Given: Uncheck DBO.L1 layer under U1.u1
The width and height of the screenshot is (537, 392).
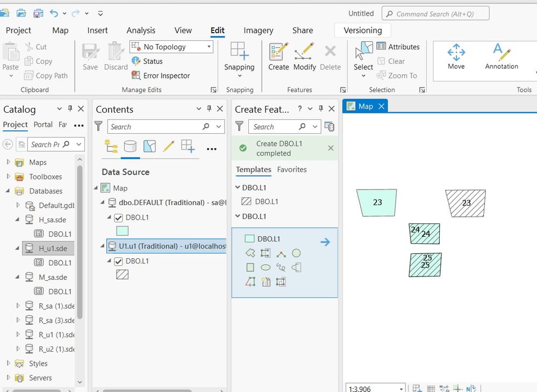Looking at the screenshot, I should (x=118, y=262).
